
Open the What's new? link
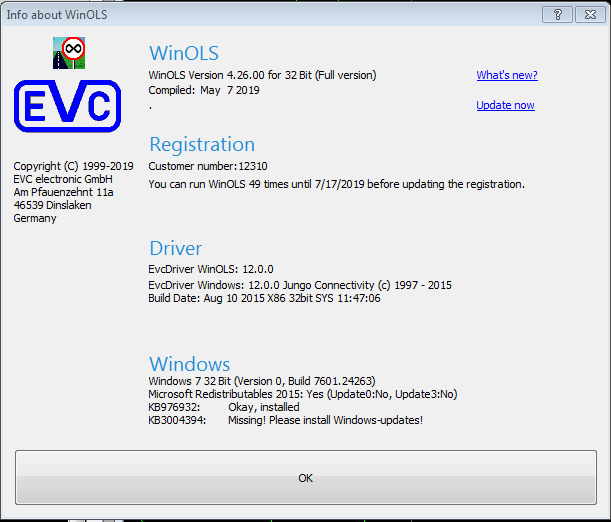(x=507, y=75)
